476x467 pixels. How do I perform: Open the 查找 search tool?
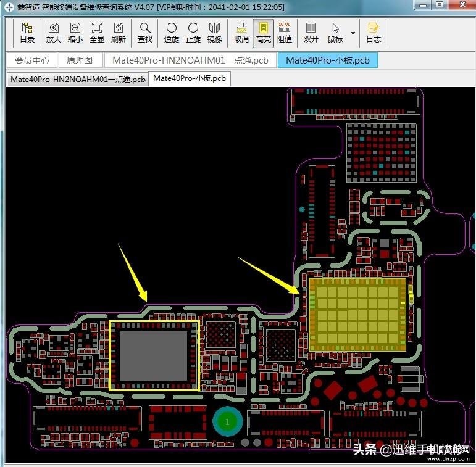pyautogui.click(x=145, y=33)
